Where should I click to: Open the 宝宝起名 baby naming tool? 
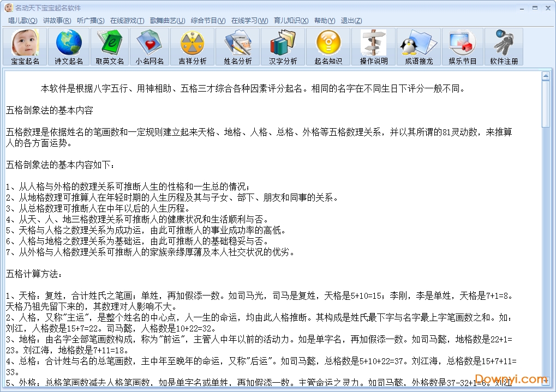click(x=25, y=47)
